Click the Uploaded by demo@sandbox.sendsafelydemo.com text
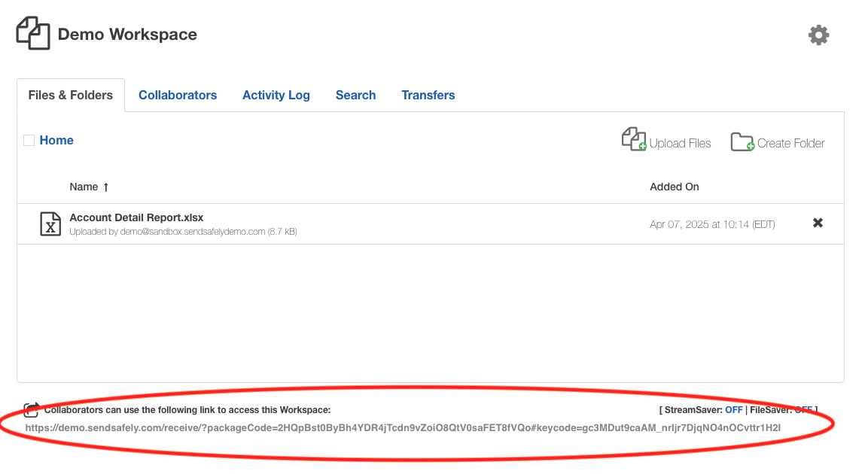The height and width of the screenshot is (474, 868). pos(183,232)
